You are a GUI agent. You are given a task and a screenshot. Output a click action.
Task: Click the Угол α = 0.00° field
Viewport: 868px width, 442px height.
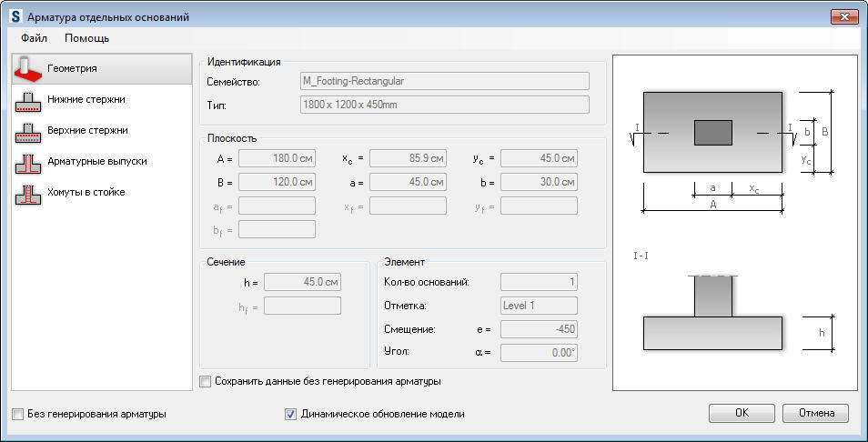pyautogui.click(x=540, y=353)
